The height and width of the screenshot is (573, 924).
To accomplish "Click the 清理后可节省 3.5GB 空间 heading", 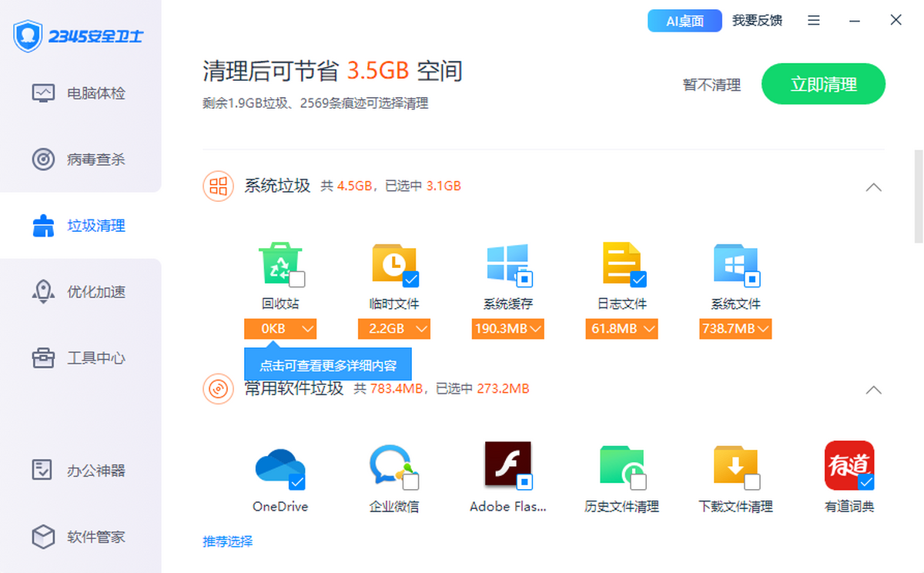I will [x=333, y=71].
